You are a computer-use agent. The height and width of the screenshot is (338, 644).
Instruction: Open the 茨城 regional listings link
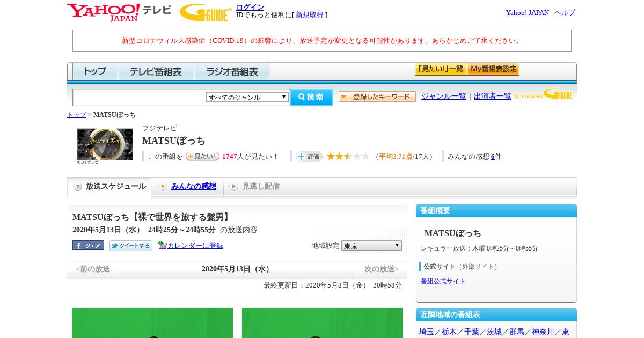tap(494, 332)
